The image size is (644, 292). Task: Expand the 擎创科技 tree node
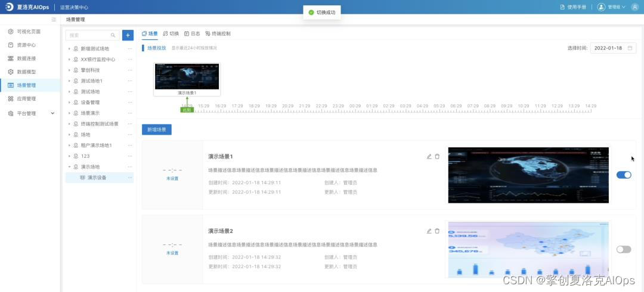[69, 70]
